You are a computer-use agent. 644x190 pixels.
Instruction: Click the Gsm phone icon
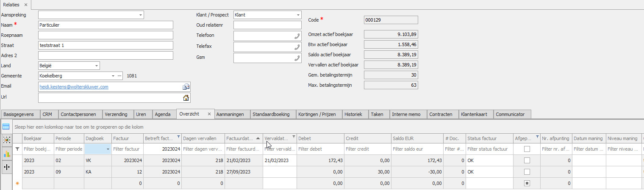(x=297, y=58)
